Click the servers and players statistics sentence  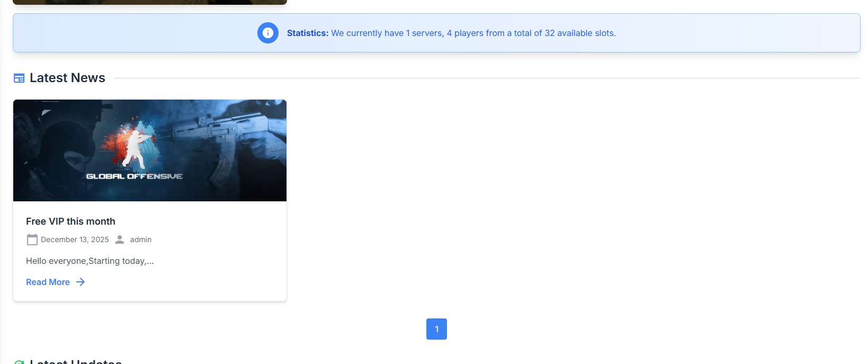(x=473, y=33)
